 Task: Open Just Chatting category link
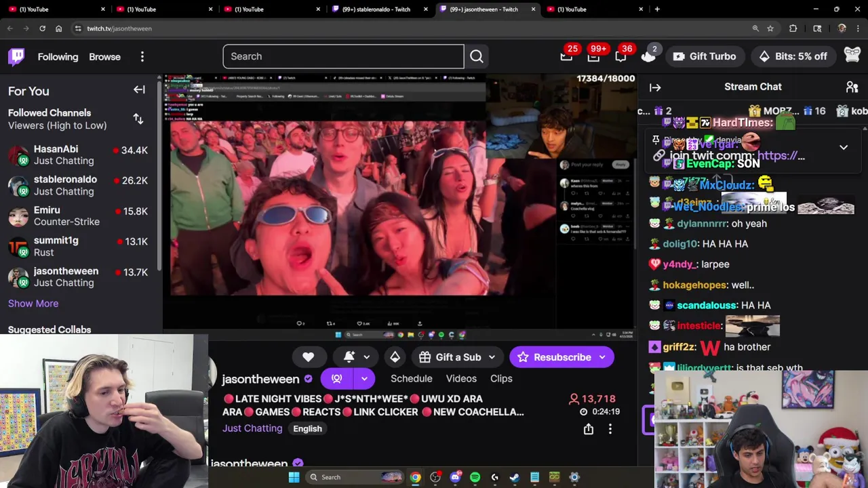pyautogui.click(x=252, y=428)
